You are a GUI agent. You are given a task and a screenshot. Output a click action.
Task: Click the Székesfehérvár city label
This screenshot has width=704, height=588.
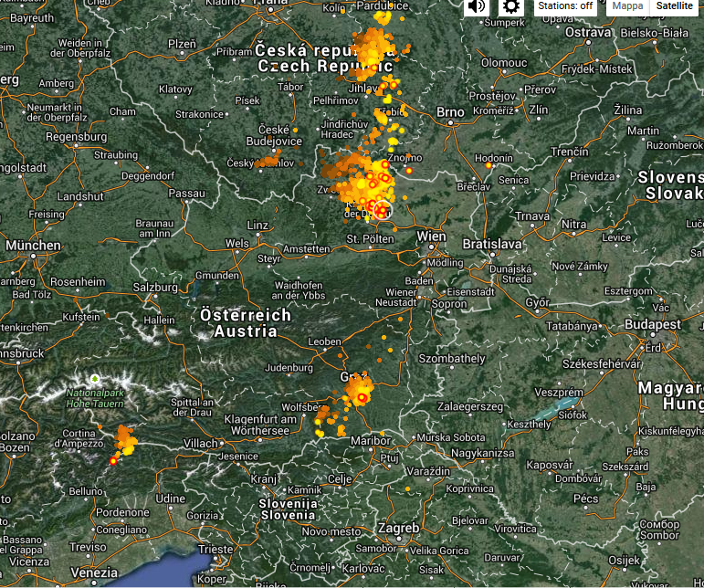click(x=601, y=364)
